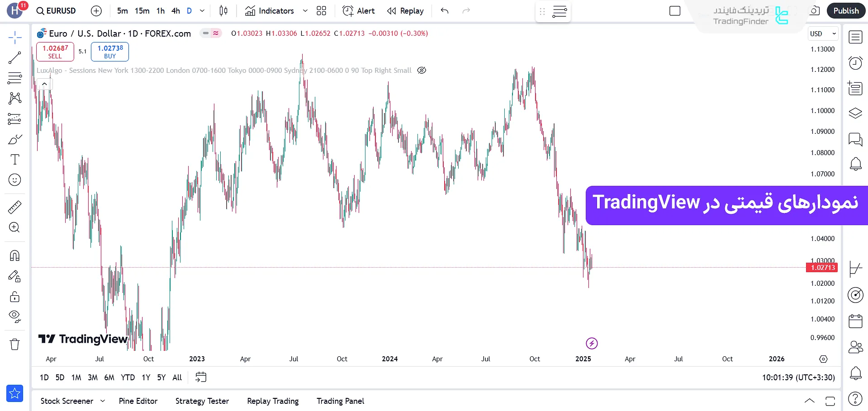Click the current price label 1.02713

822,268
